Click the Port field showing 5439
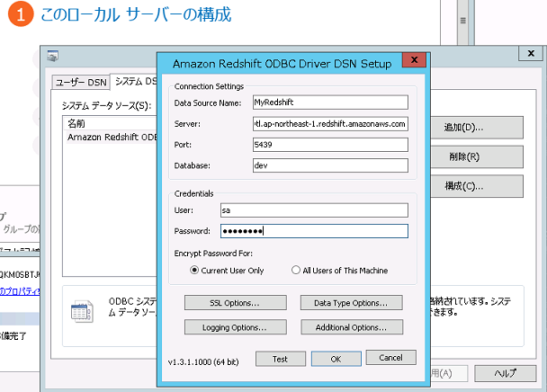The height and width of the screenshot is (392, 547). click(x=330, y=145)
